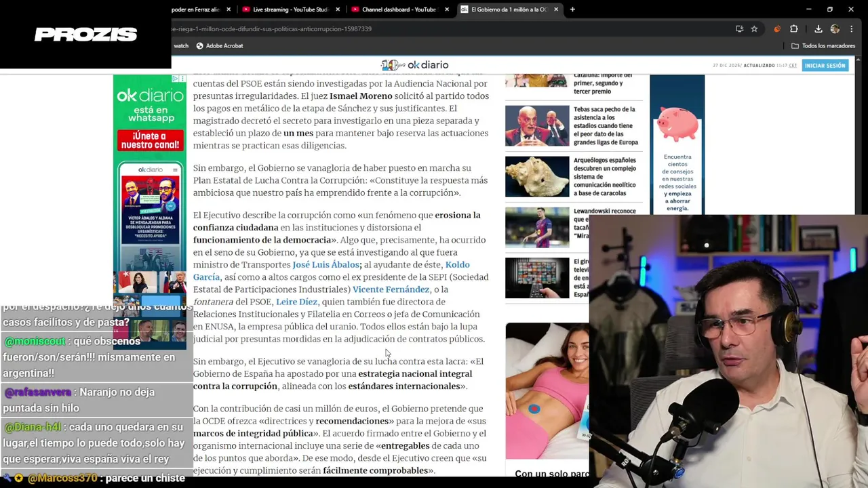This screenshot has height=488, width=868.
Task: Click the 'Cataluña: importe del primer' headline
Action: tap(603, 83)
